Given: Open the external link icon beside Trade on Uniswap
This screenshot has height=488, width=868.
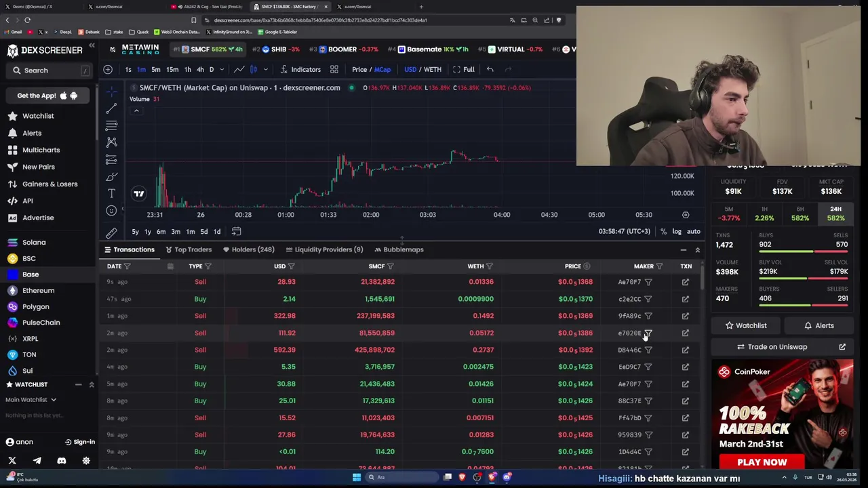Looking at the screenshot, I should 842,347.
